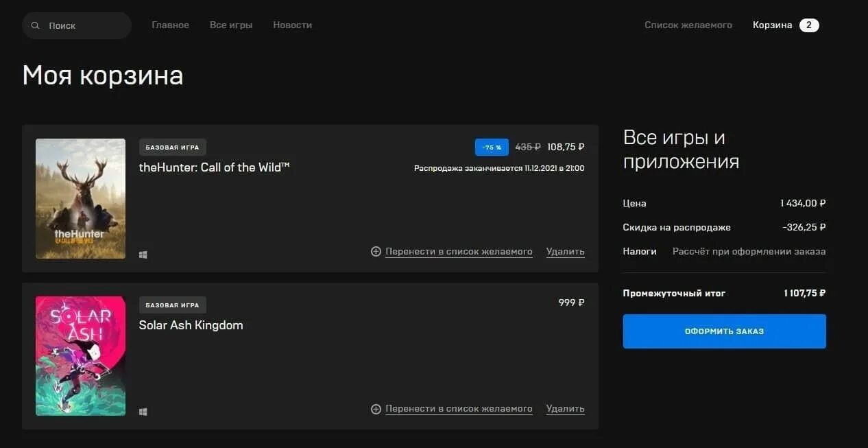This screenshot has width=868, height=448.
Task: Click the Windows platform icon under theHunter
Action: coord(143,255)
